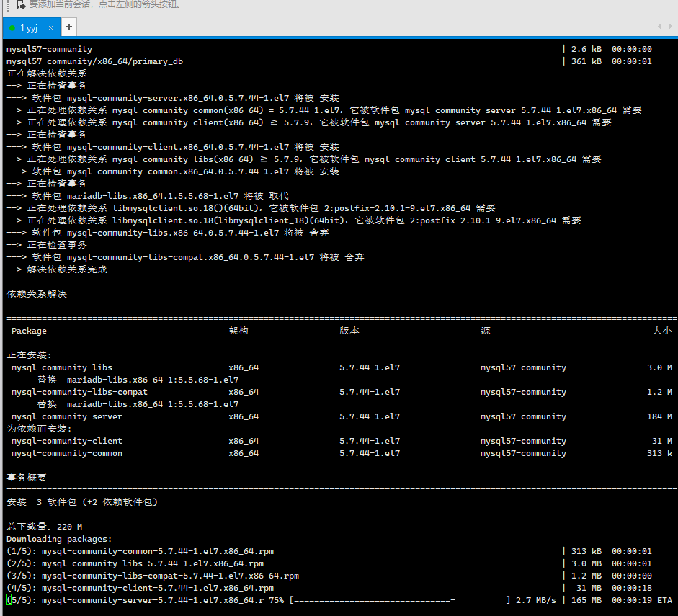
Task: Click the 'Downloading packages:' line
Action: tap(59, 539)
